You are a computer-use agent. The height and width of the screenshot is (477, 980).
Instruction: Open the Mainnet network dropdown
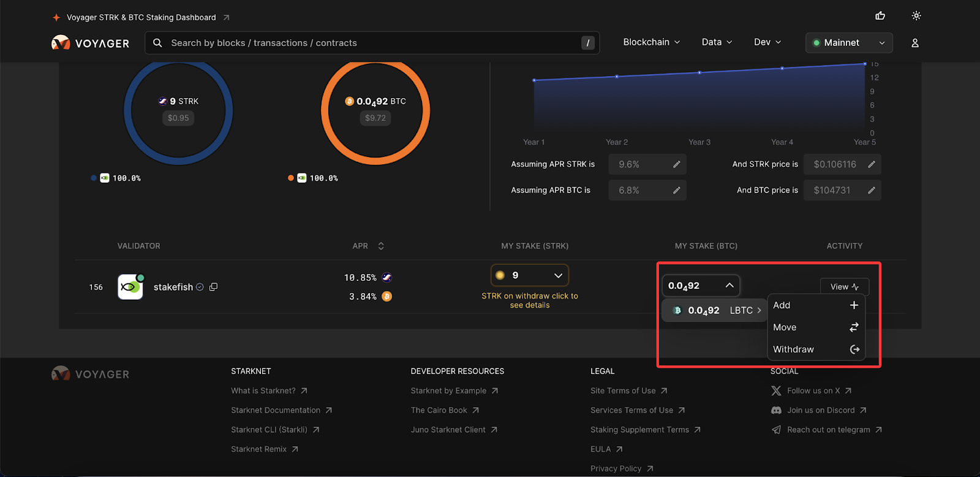848,43
